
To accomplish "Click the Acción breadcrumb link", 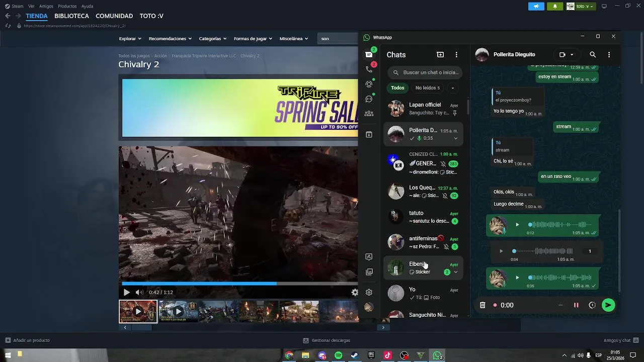I will pos(160,56).
